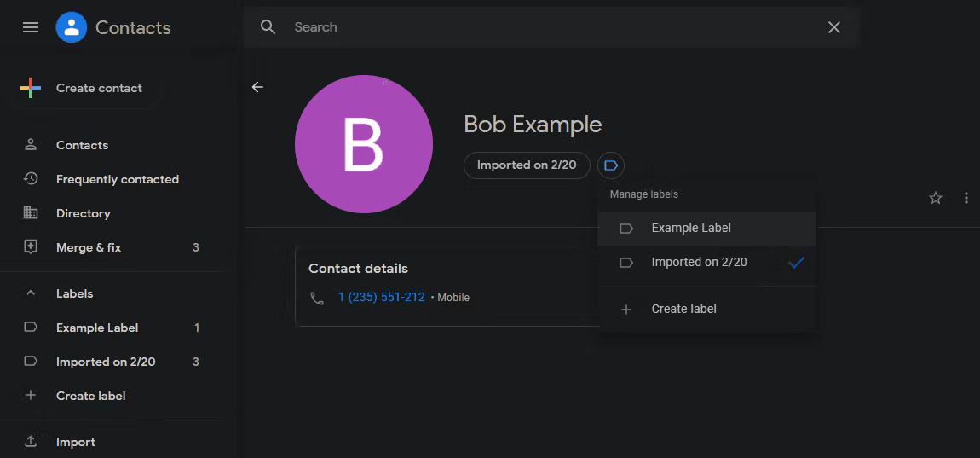Open Merge & fix suggestions
Viewport: 980px width, 458px height.
pyautogui.click(x=89, y=248)
